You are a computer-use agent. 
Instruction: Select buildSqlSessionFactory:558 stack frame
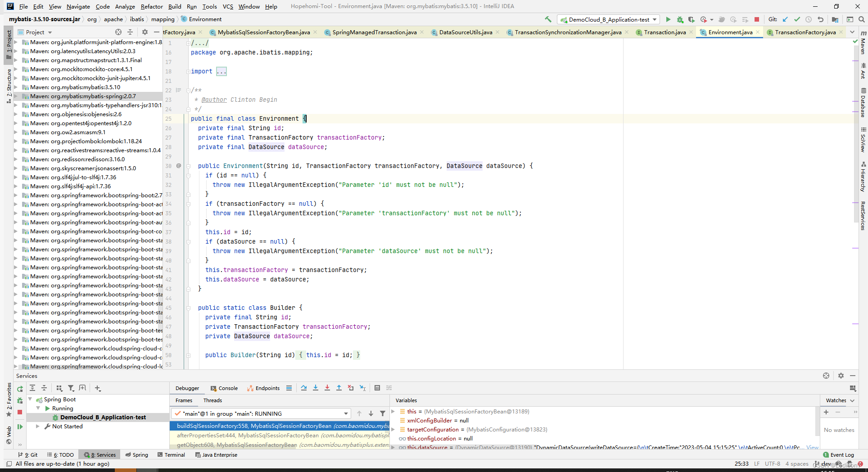(x=280, y=426)
